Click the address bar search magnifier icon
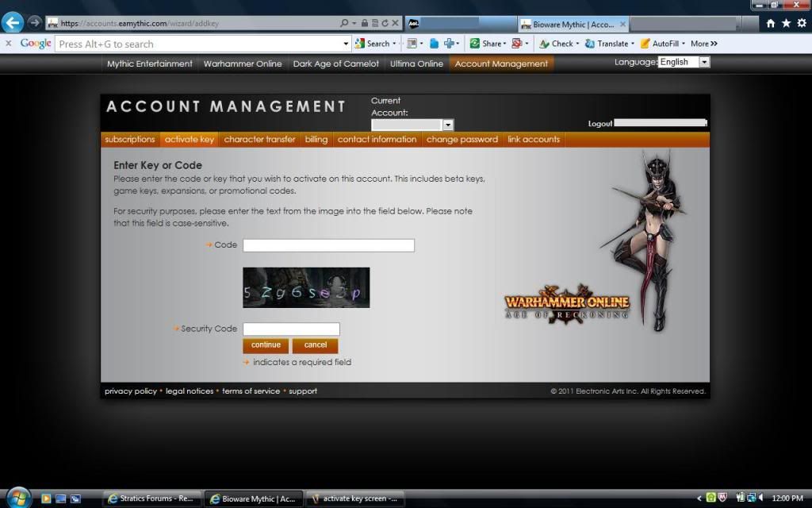The width and height of the screenshot is (812, 508). click(x=344, y=23)
